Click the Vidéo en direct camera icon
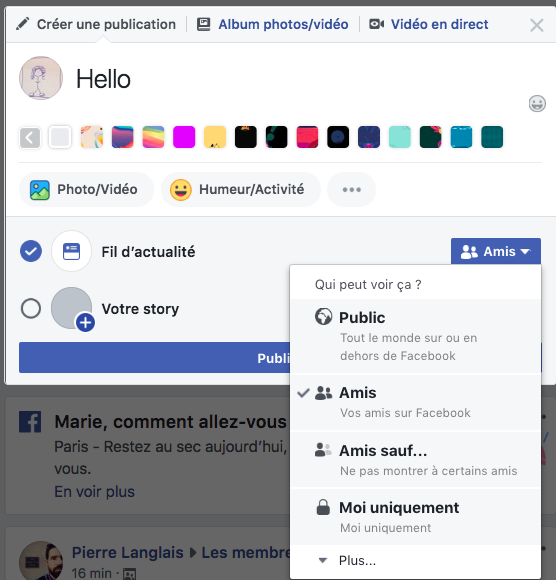556x580 pixels. coord(377,24)
